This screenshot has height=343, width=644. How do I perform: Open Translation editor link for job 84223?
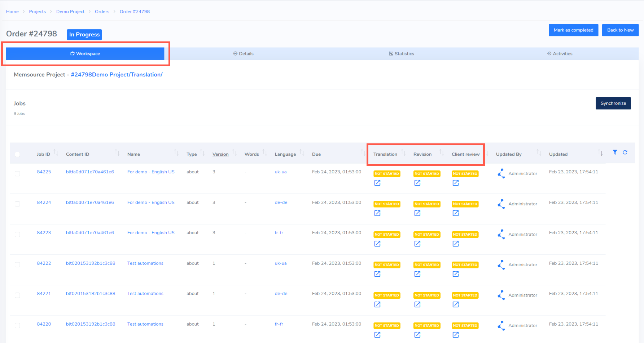[x=377, y=244]
